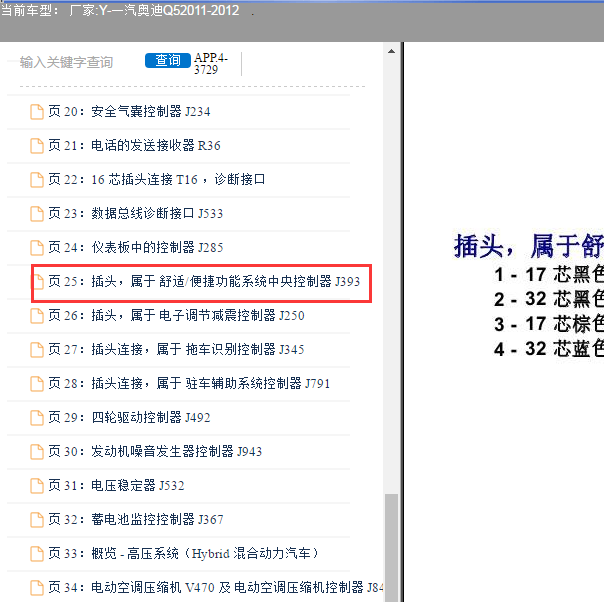The width and height of the screenshot is (604, 602).
Task: Click the document icon beside 页 28
Action: coord(37,384)
